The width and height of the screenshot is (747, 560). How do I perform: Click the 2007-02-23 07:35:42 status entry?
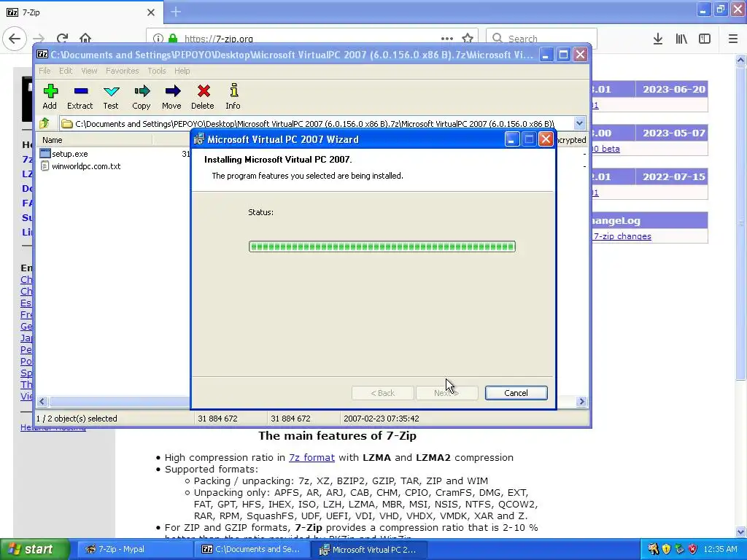[381, 419]
